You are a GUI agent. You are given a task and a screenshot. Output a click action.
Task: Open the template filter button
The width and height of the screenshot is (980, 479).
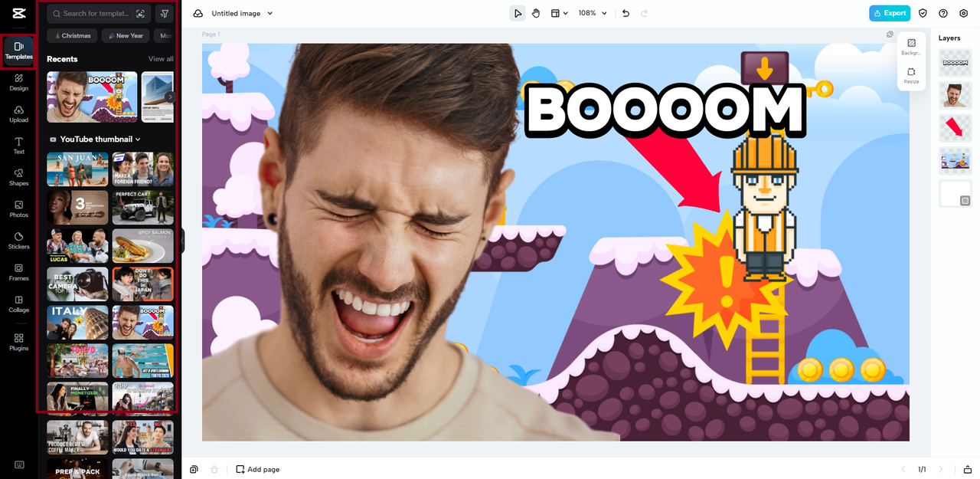[164, 14]
